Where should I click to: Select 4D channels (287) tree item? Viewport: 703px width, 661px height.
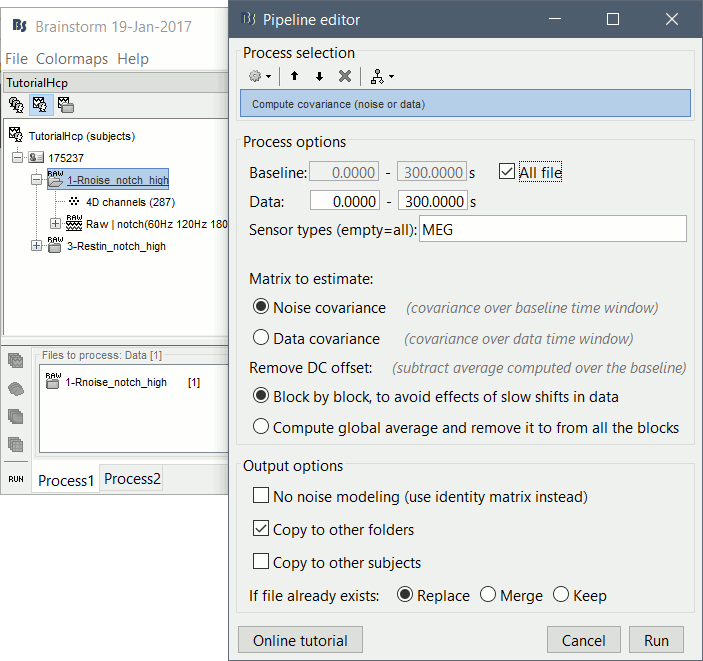point(130,202)
